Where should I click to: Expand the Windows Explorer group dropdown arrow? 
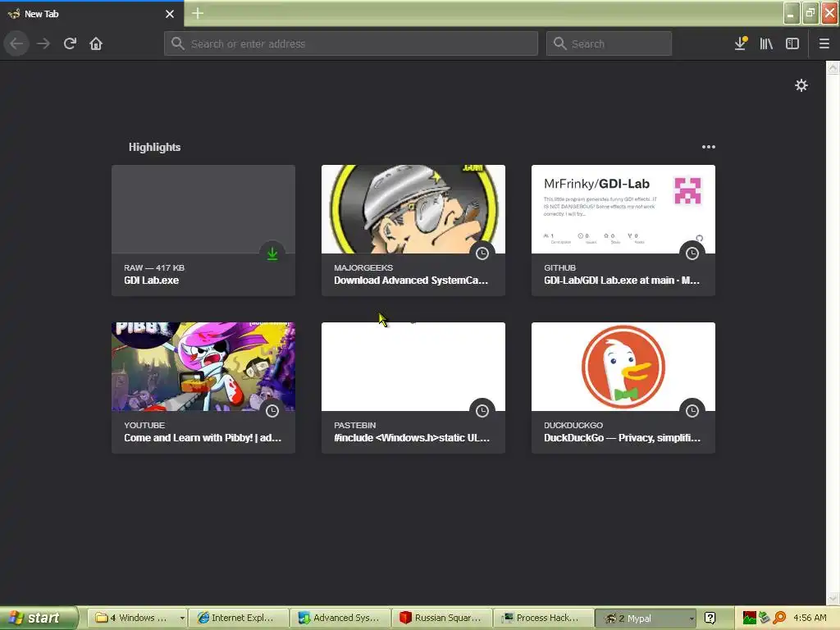(x=182, y=619)
